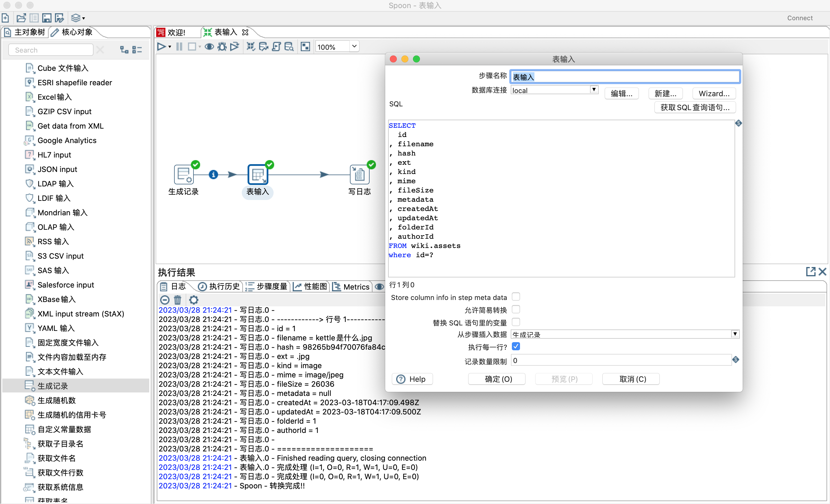Click the 获取SQL查询语句... button
This screenshot has width=830, height=504.
(x=695, y=108)
